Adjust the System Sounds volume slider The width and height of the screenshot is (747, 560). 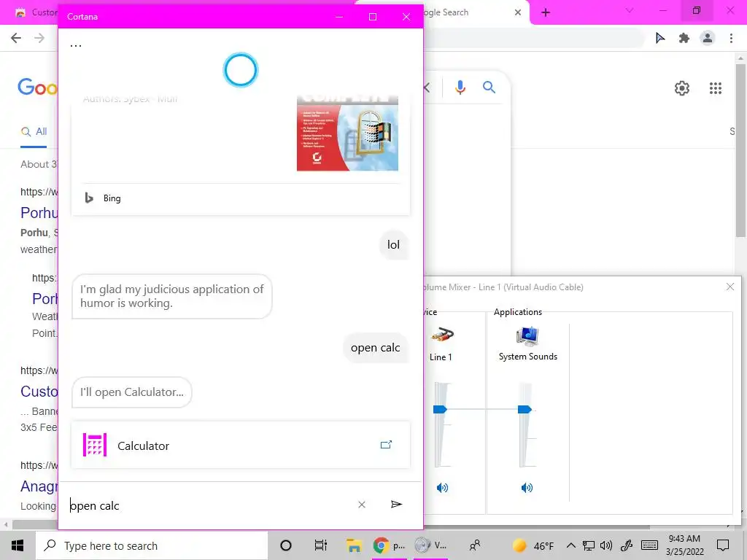[x=525, y=410]
